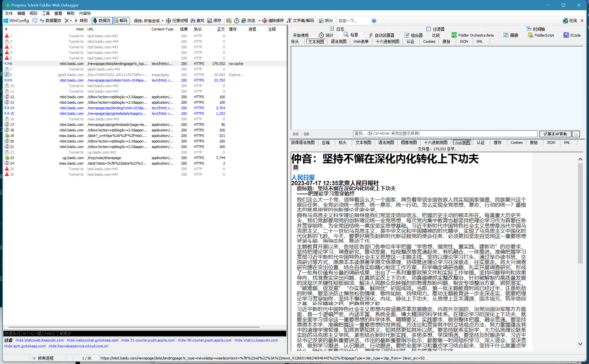
Task: Click the Remove (X) sessions icon
Action: tap(67, 21)
